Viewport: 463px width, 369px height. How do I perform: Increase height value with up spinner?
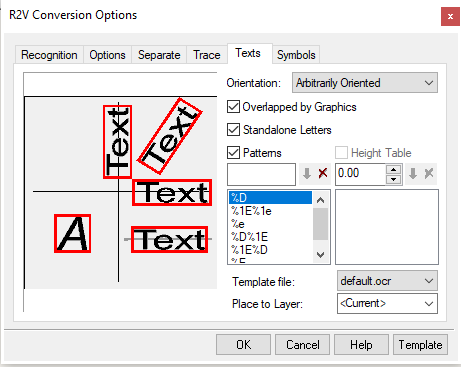(x=394, y=169)
